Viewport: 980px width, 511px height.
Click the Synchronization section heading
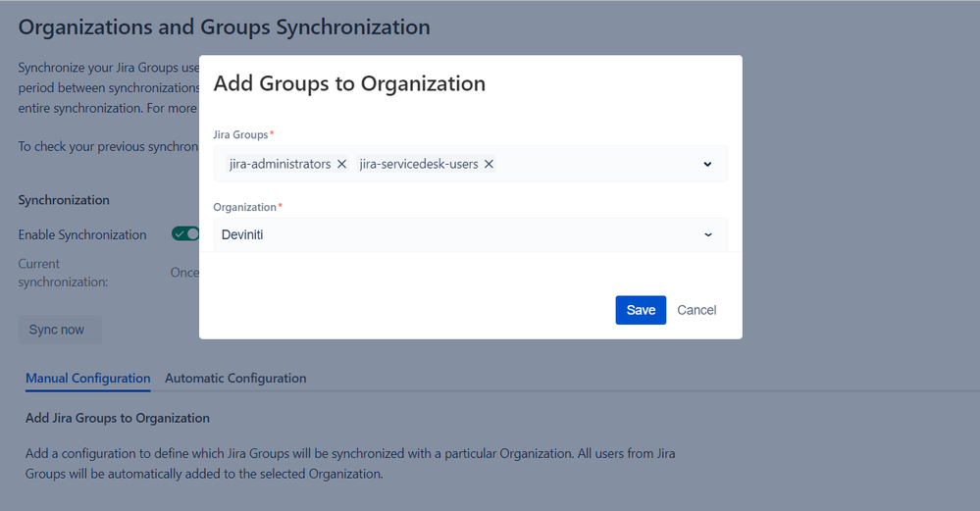[64, 200]
